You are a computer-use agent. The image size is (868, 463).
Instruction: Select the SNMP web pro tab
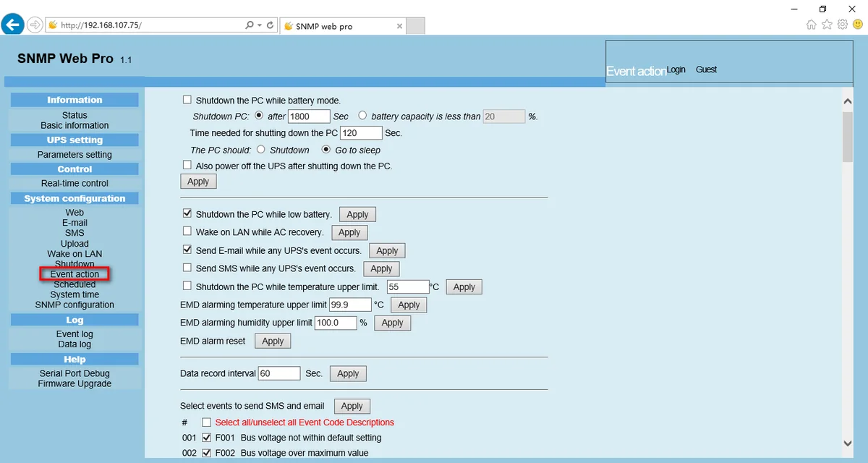click(341, 26)
